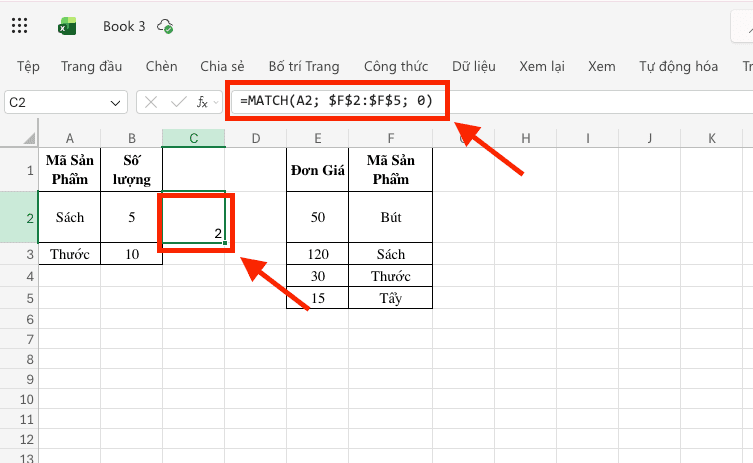Click cell B3 with value 10
The height and width of the screenshot is (463, 753).
point(132,254)
